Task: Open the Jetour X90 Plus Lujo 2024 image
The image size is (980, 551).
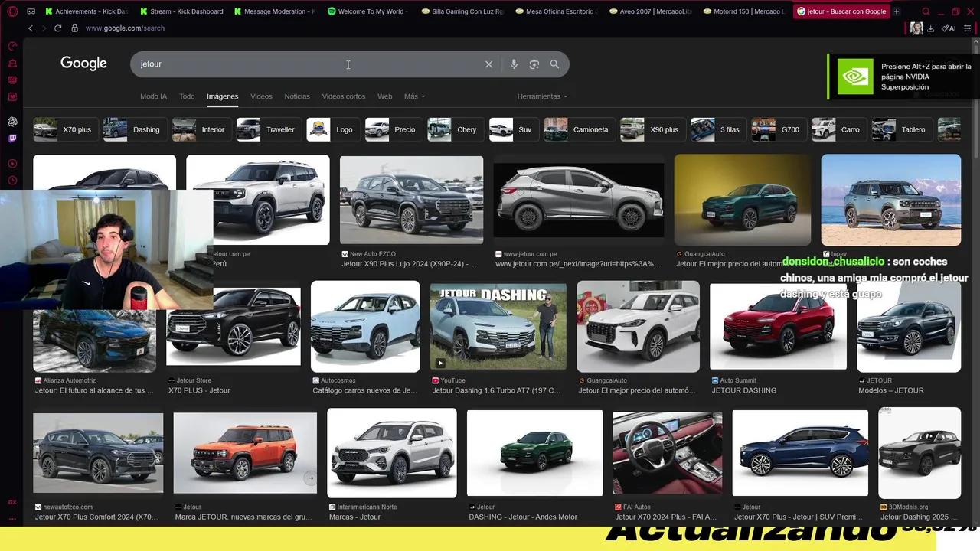Action: (x=411, y=200)
